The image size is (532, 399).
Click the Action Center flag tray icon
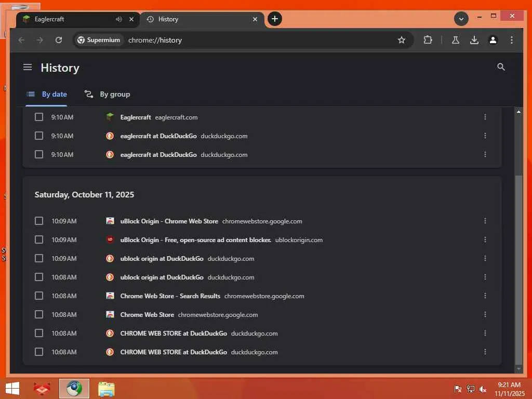coord(458,389)
